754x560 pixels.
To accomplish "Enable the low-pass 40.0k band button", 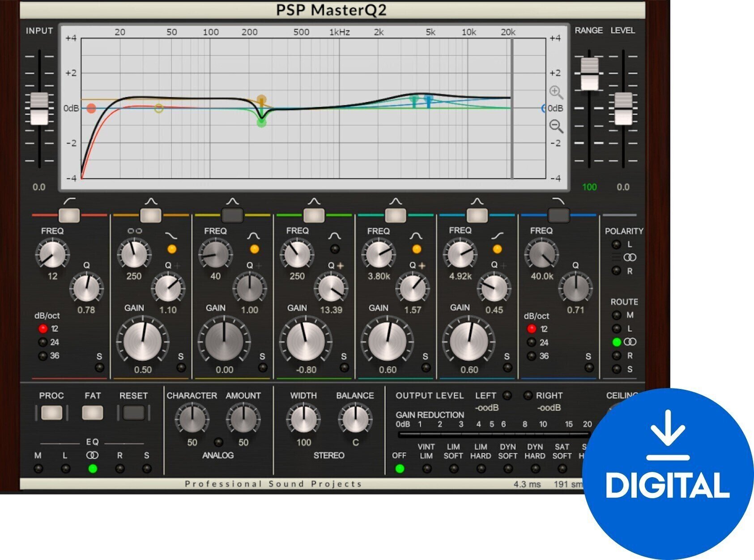I will coord(558,215).
